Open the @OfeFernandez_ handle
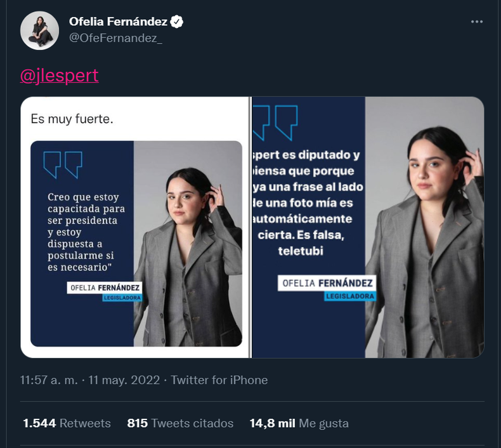The image size is (501, 448). (115, 38)
